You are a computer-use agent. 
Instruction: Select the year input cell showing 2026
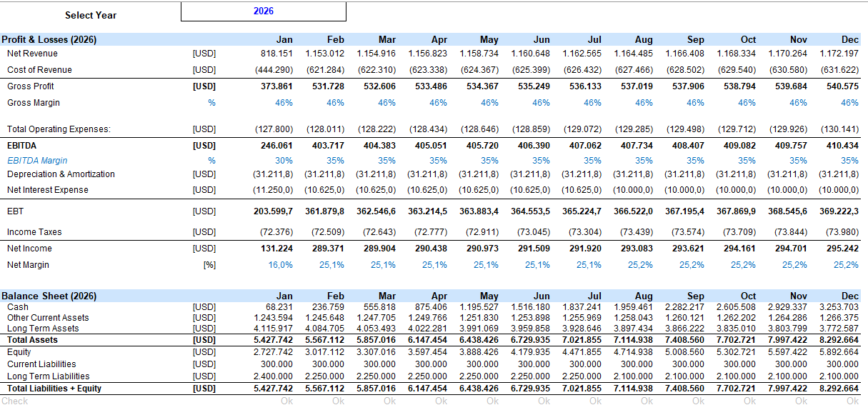point(264,11)
